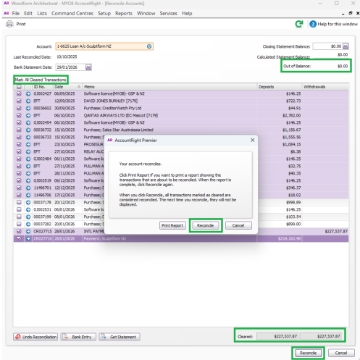Screen dimensions: 360x360
Task: Click the Deposits column header
Action: point(280,87)
